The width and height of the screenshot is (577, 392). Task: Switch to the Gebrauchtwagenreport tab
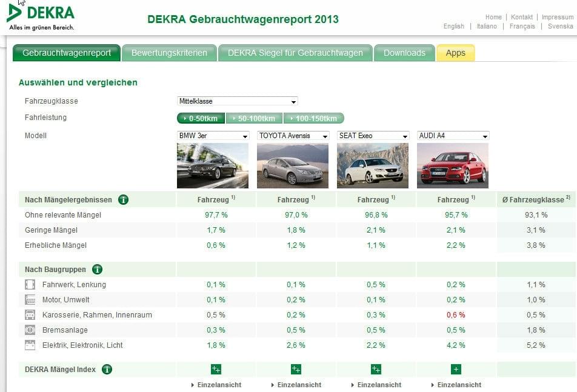click(x=67, y=53)
